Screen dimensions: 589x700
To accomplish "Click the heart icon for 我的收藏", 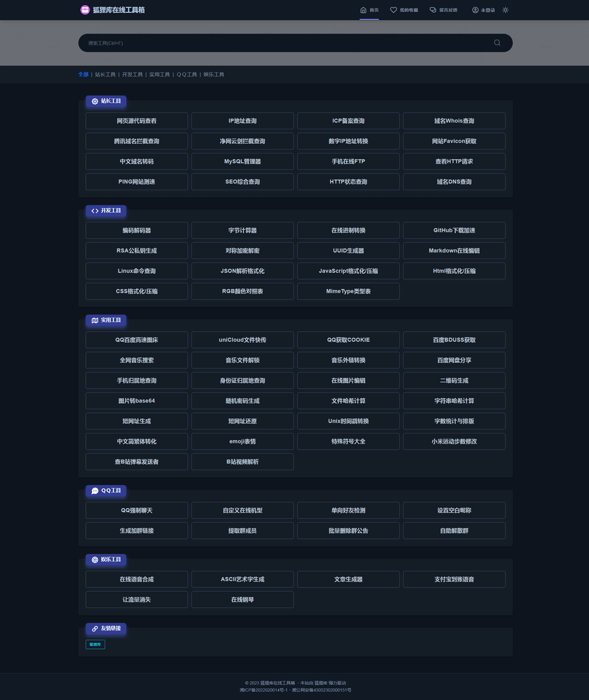I will [393, 10].
